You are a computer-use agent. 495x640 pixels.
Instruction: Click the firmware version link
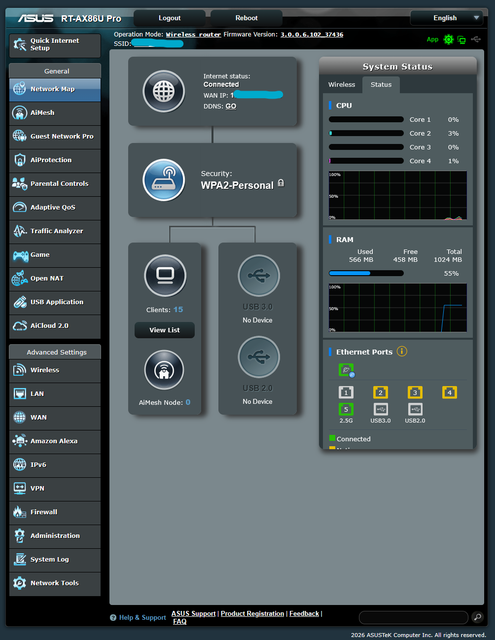point(312,35)
